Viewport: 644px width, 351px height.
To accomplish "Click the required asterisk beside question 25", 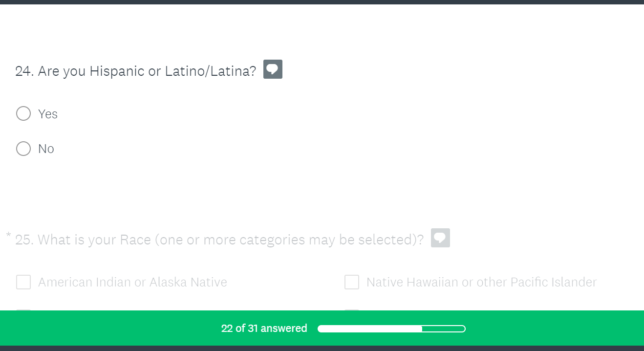I will pyautogui.click(x=8, y=236).
